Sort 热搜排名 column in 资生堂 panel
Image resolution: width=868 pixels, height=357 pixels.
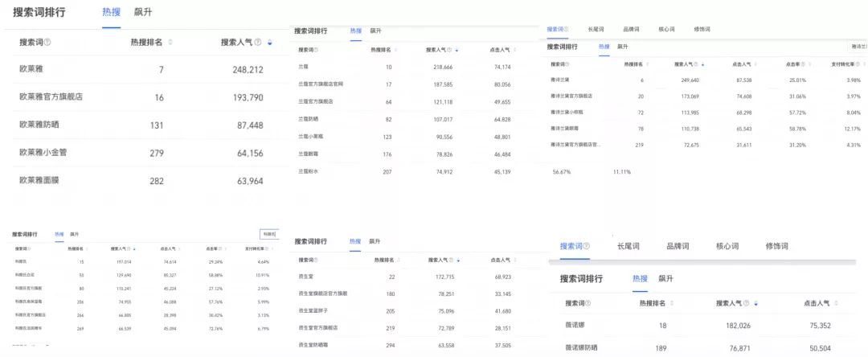[x=399, y=260]
